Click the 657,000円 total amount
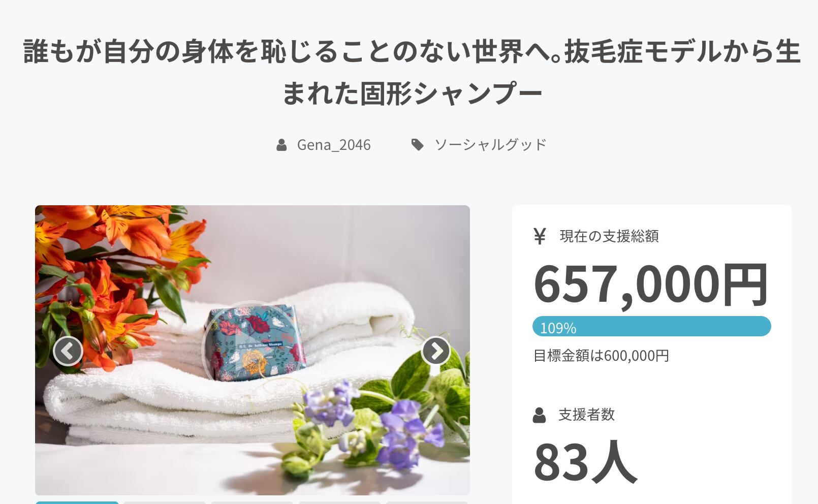 point(651,285)
